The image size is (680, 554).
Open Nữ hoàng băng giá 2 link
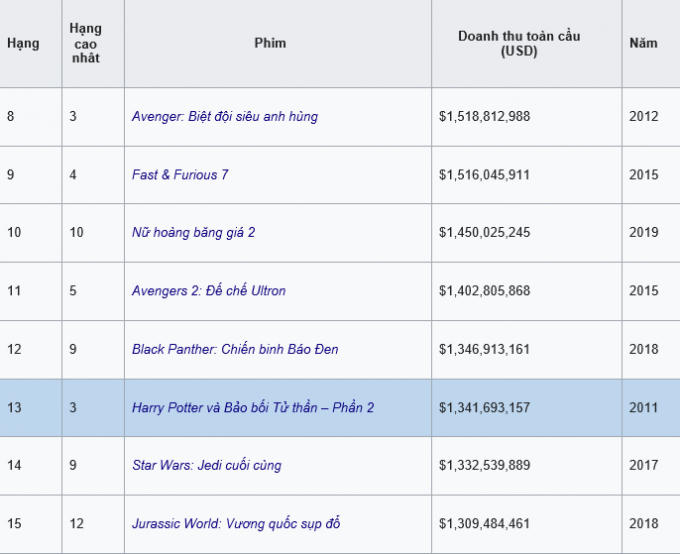click(193, 232)
